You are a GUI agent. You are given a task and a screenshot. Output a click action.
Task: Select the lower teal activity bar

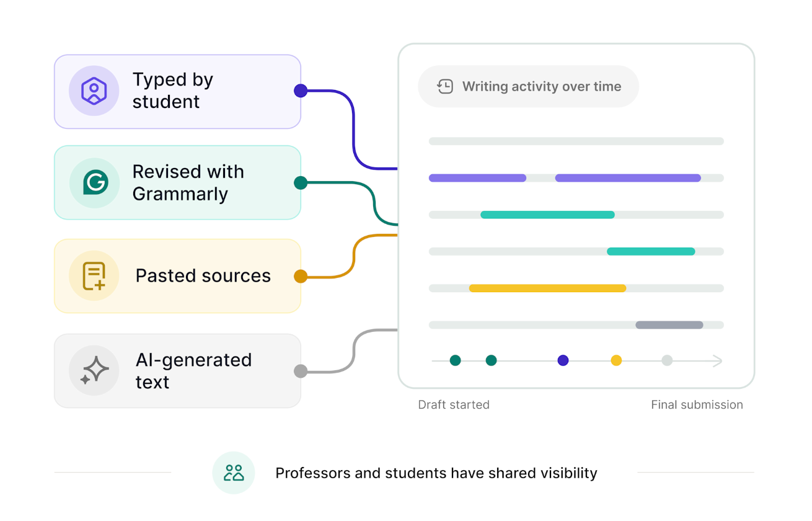coord(651,251)
